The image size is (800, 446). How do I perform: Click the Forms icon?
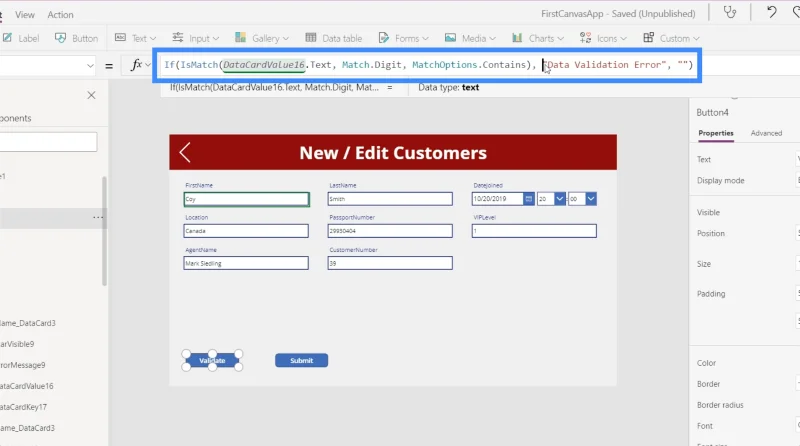[x=384, y=38]
